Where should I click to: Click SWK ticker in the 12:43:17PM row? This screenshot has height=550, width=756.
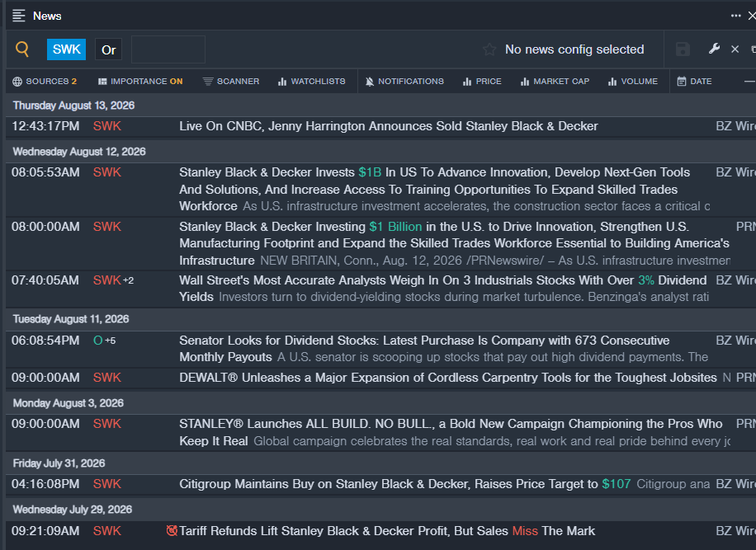(107, 126)
